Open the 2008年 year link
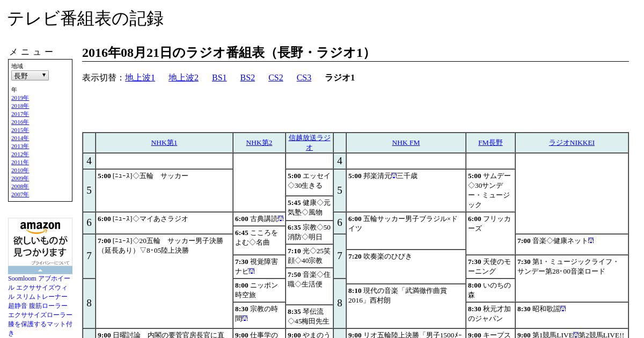Screen dimensions: 644x338 pos(20,186)
